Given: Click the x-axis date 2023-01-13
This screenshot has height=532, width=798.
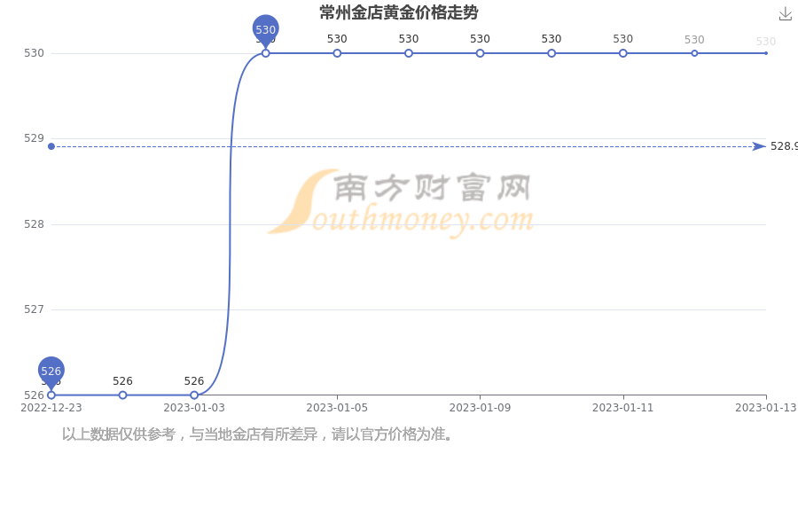Looking at the screenshot, I should pyautogui.click(x=766, y=408).
